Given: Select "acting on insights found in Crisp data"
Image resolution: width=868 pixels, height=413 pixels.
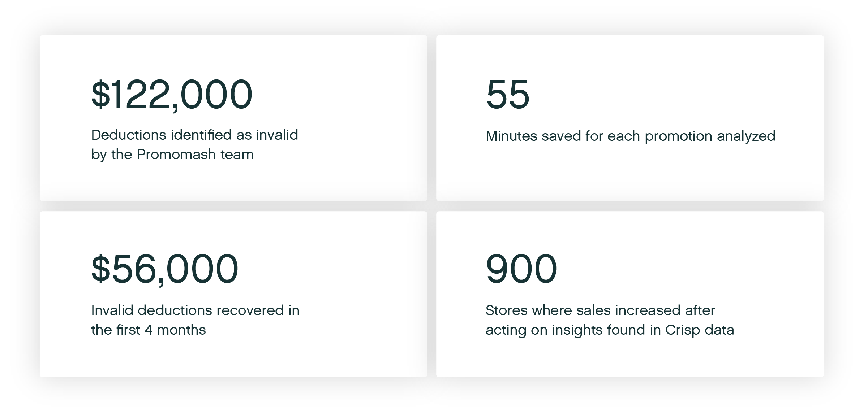Looking at the screenshot, I should click(610, 330).
